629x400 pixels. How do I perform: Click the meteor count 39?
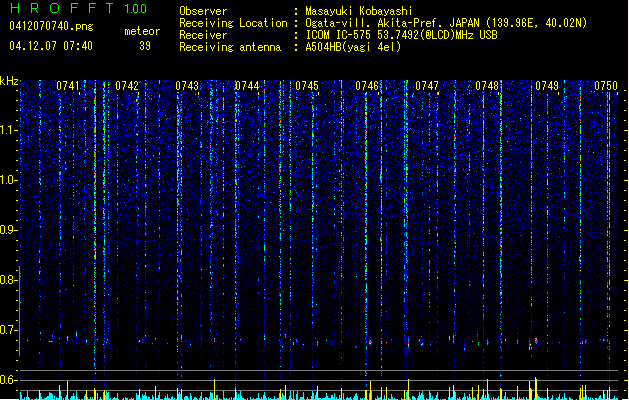coord(145,46)
